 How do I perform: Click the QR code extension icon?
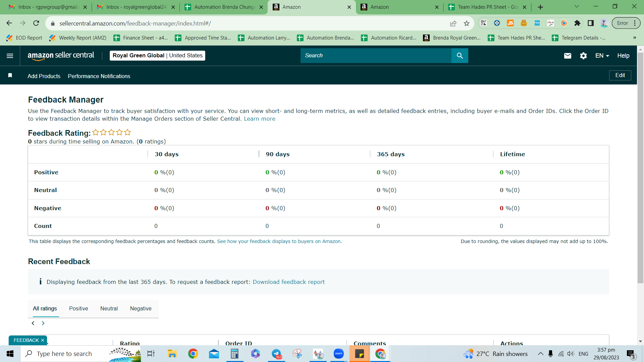(x=483, y=23)
